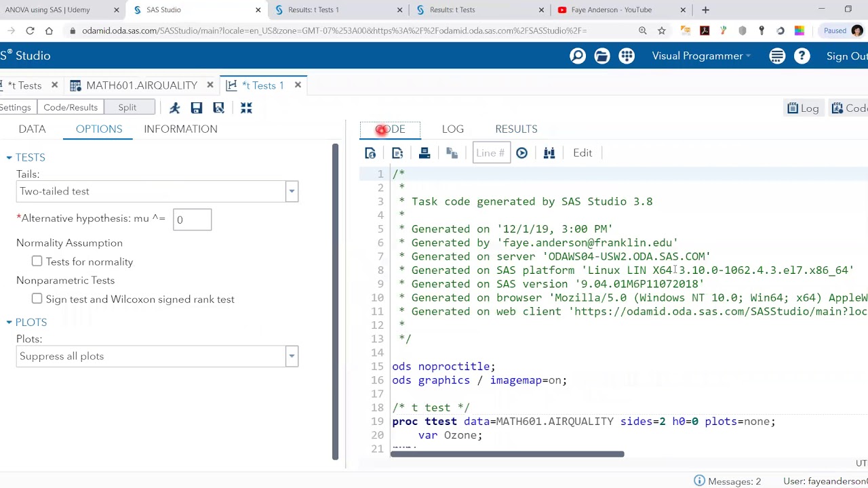Click the Code/Results view button
Image resolution: width=868 pixels, height=488 pixels.
[71, 108]
